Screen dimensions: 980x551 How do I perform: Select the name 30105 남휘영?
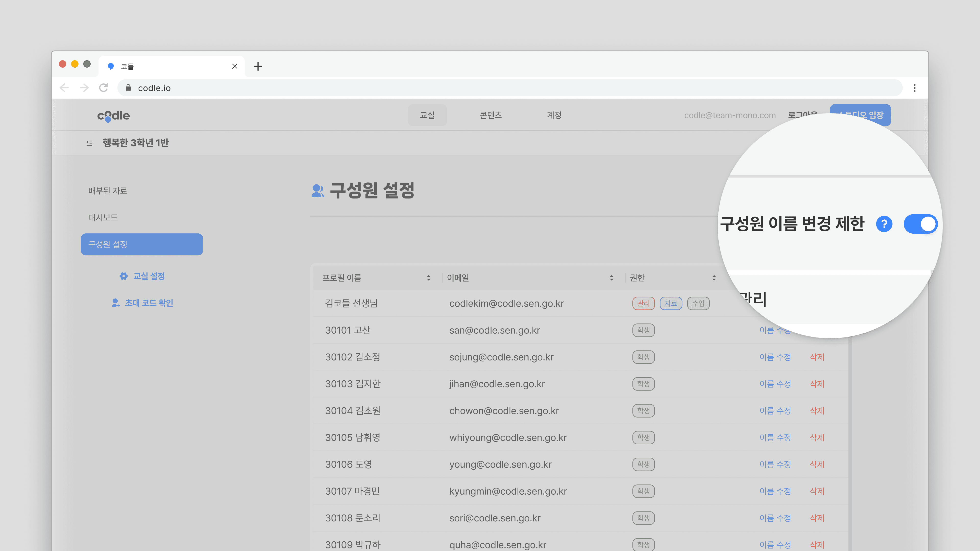(353, 437)
